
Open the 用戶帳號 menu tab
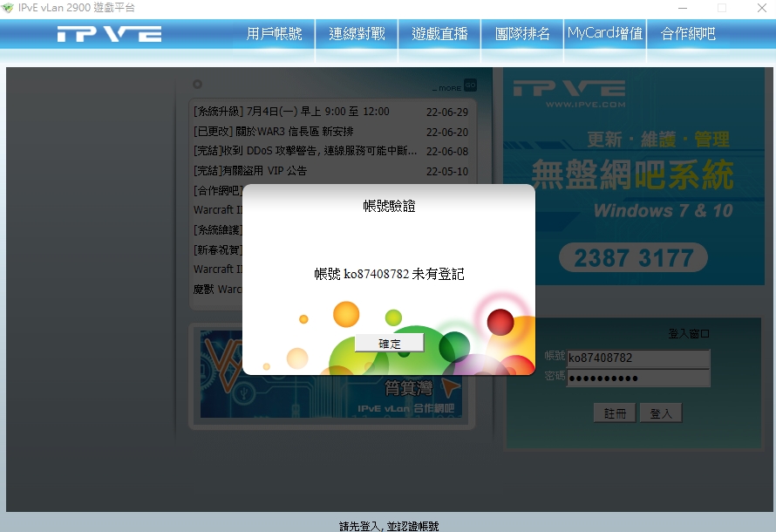[274, 34]
